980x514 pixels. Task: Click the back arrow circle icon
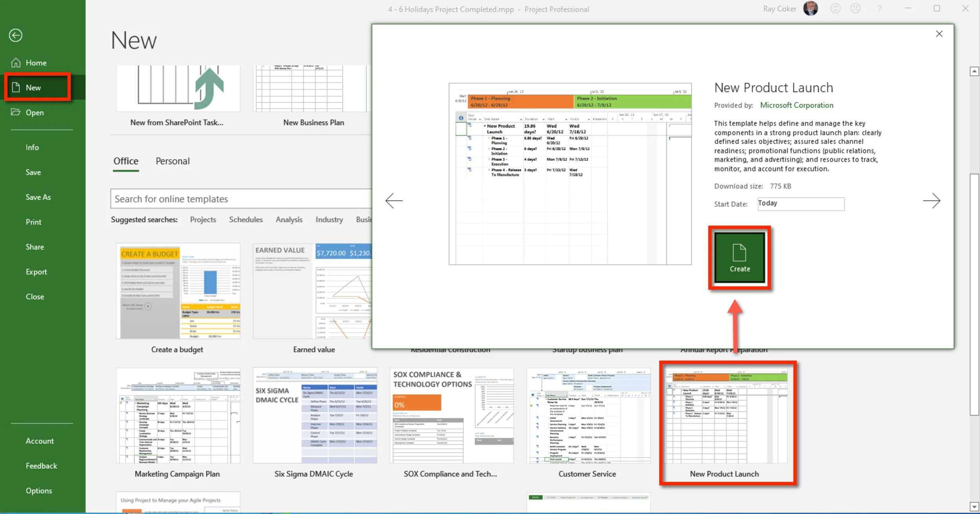coord(16,36)
